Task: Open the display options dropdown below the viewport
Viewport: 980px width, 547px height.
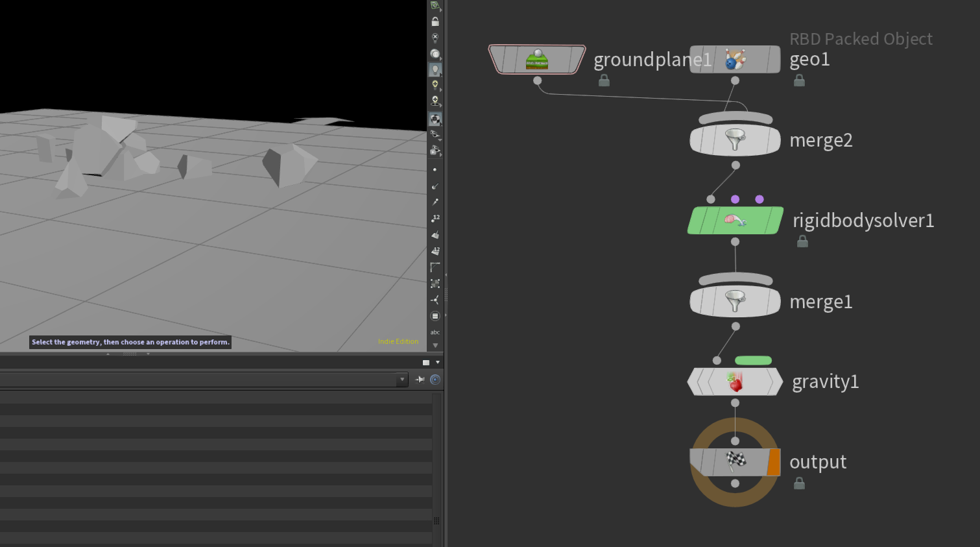Action: 438,362
